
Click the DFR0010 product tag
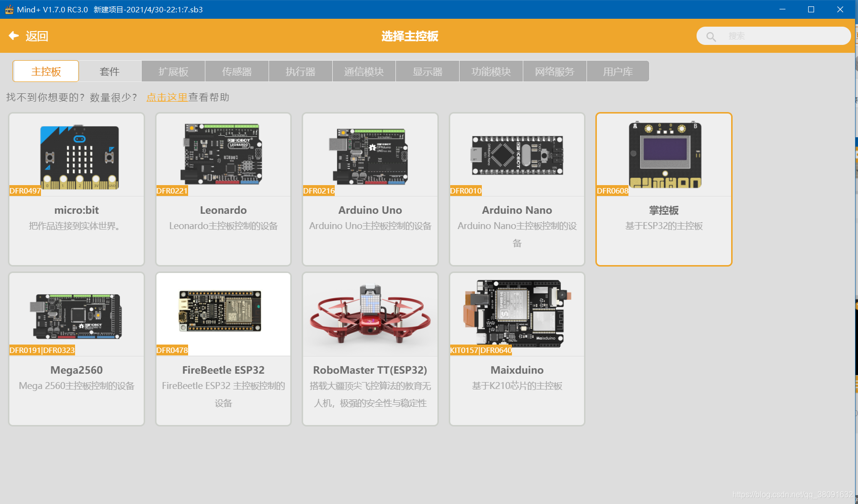click(x=466, y=191)
